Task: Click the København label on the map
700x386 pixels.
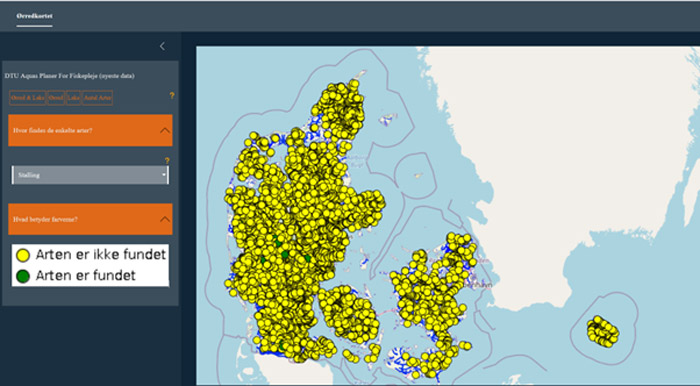Action: coord(478,285)
